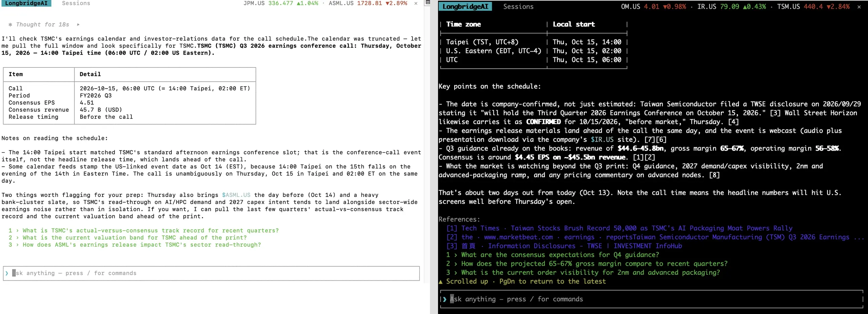
Task: Click the 'Release timing' row label
Action: [33, 117]
